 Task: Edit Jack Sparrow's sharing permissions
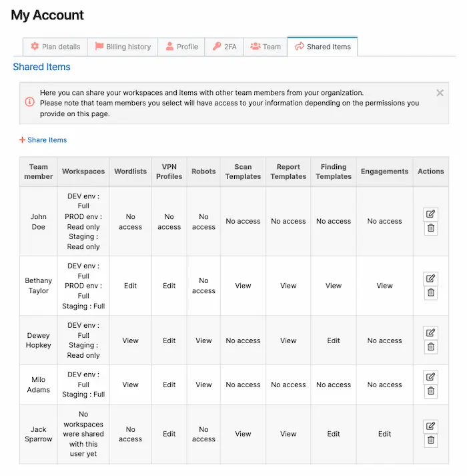(x=430, y=426)
